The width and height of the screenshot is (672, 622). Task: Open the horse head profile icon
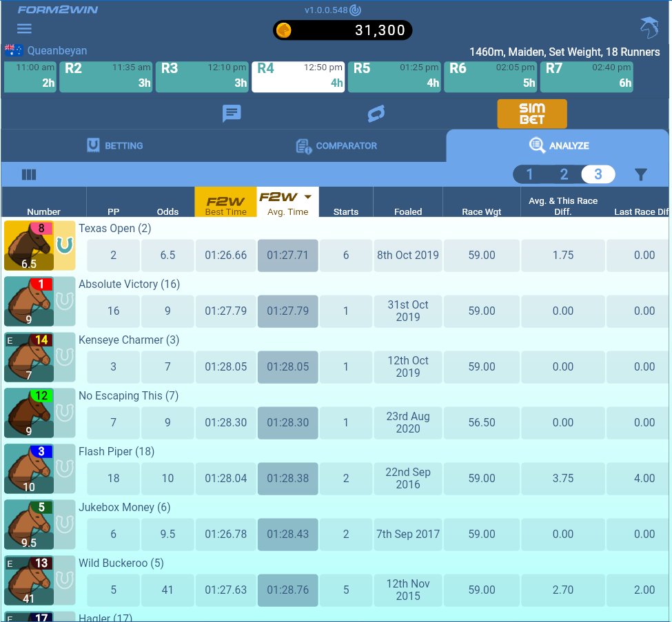[x=649, y=28]
